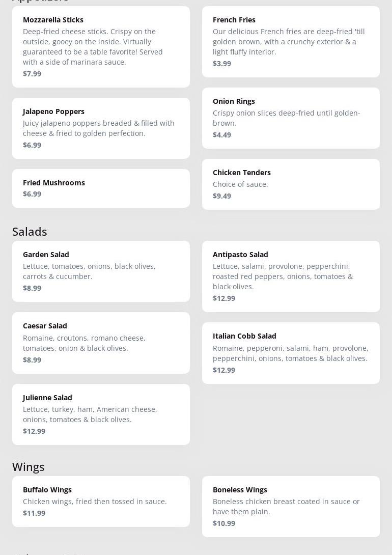This screenshot has height=555, width=392.
Task: Click the $10.99 Boneless Wings price
Action: (224, 523)
